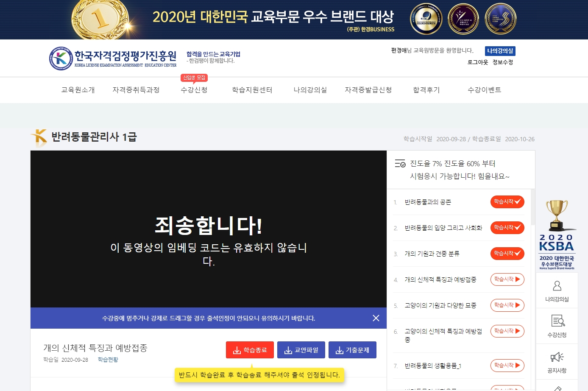The image size is (588, 391).
Task: Click lesson title 반려동물과의 공존
Action: pos(428,202)
